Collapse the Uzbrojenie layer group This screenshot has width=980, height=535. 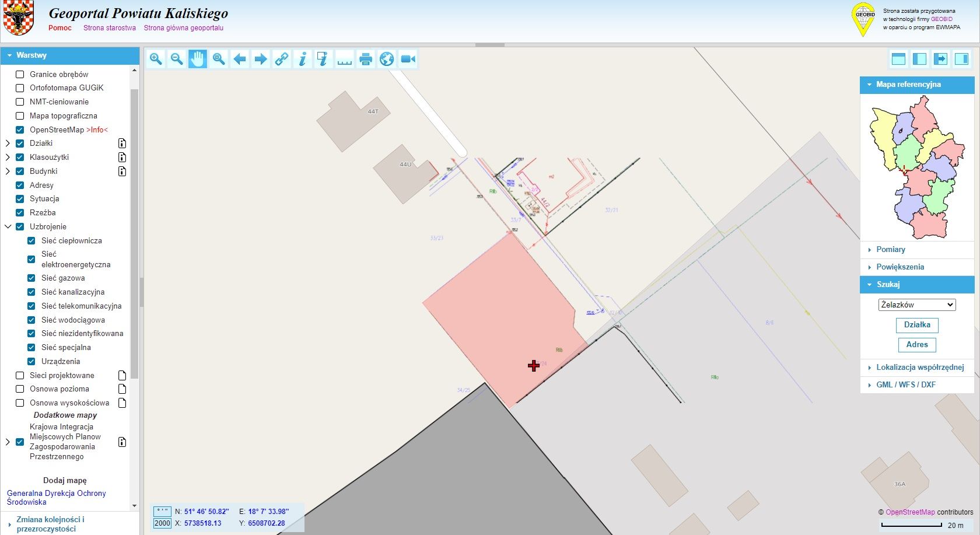click(8, 227)
